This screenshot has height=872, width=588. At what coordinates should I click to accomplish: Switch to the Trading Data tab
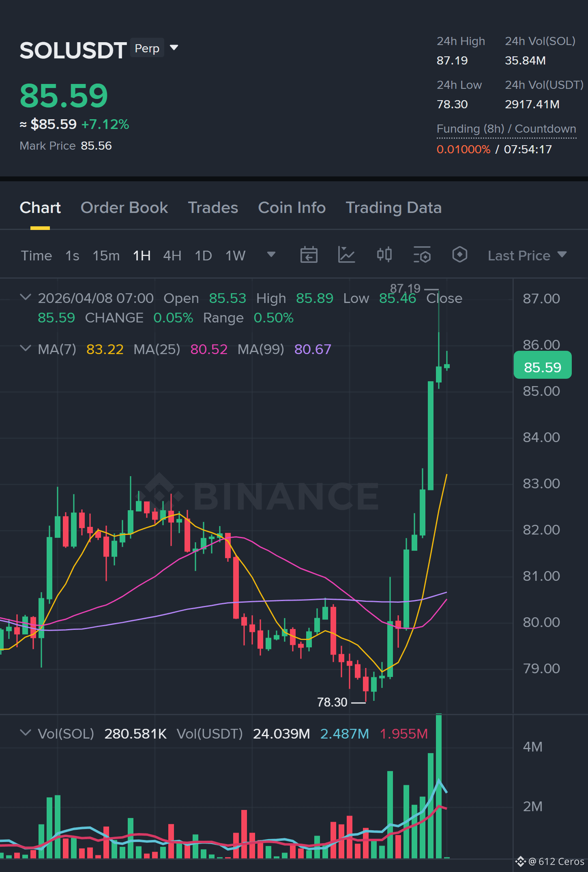point(393,208)
